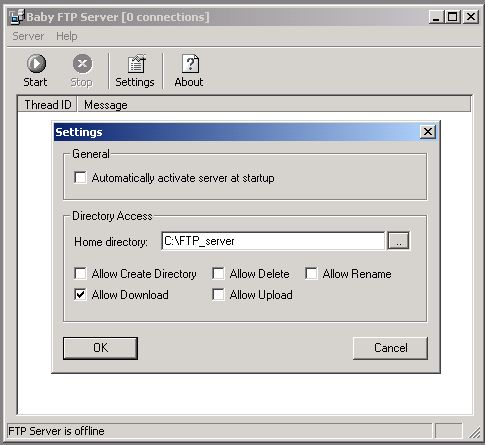
Task: Open Settings from the toolbar icon
Action: (137, 64)
